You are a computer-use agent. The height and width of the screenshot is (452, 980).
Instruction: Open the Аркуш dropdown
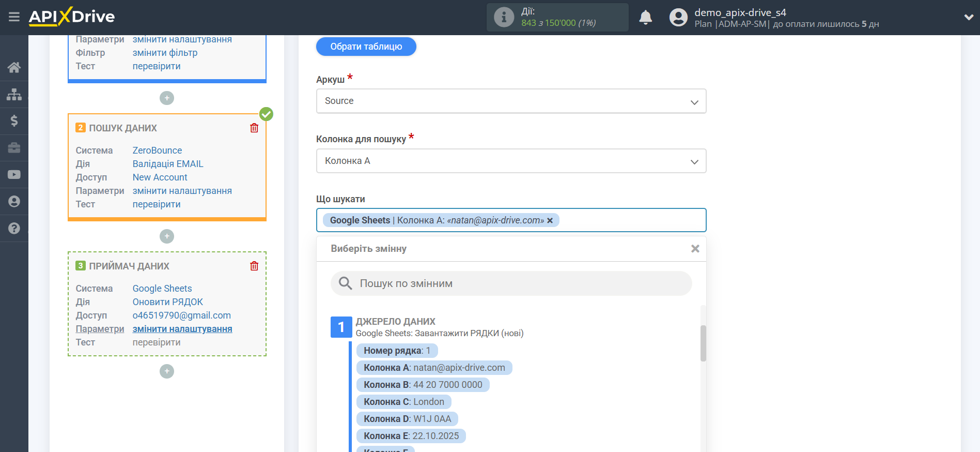511,101
